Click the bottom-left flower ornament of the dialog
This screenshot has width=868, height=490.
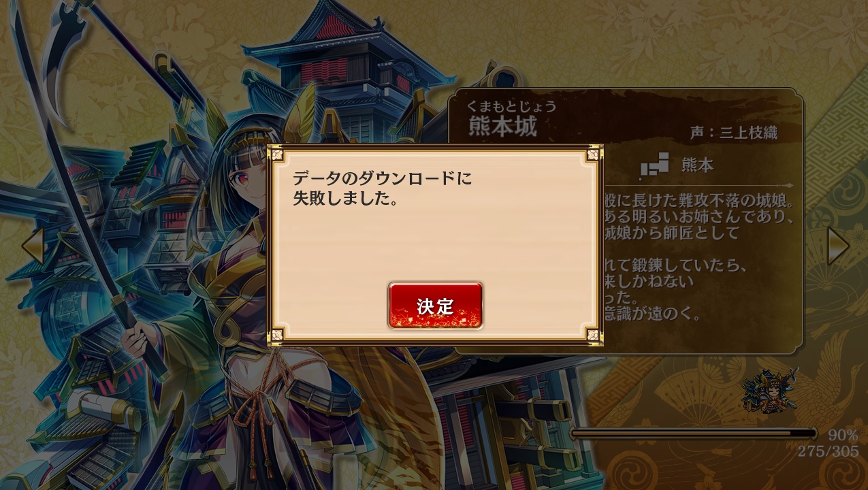(x=277, y=334)
